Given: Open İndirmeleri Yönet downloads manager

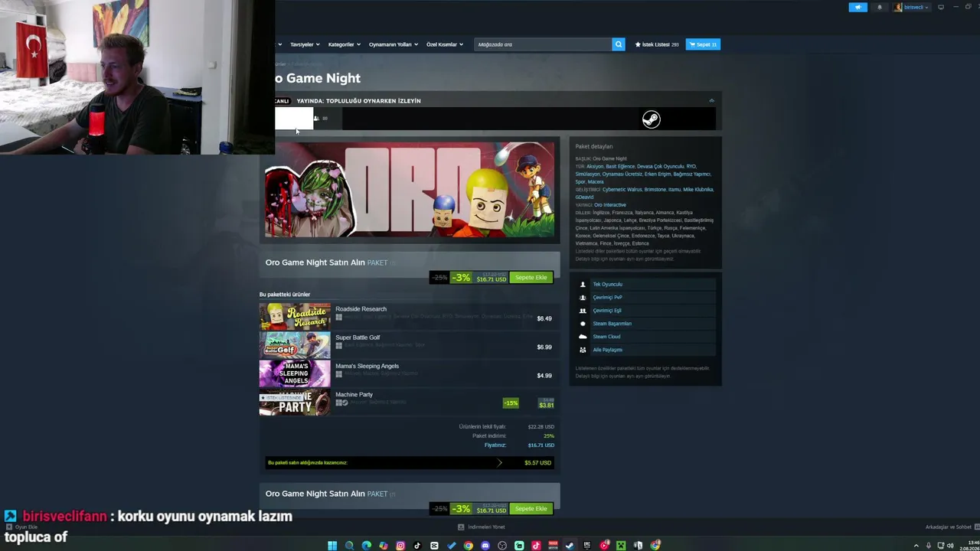Looking at the screenshot, I should [x=482, y=527].
